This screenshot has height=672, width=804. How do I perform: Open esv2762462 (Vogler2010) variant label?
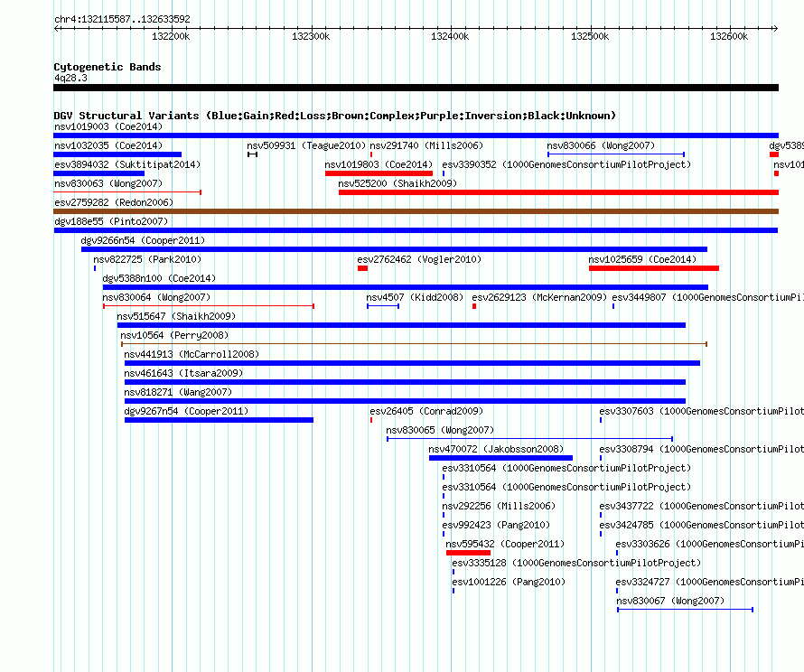pos(419,259)
